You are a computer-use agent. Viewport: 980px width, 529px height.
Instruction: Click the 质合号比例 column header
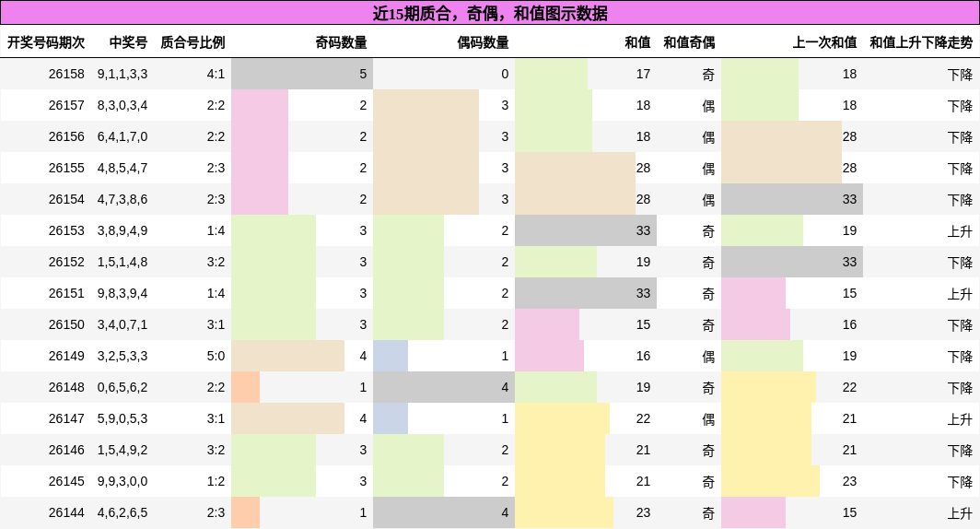192,42
